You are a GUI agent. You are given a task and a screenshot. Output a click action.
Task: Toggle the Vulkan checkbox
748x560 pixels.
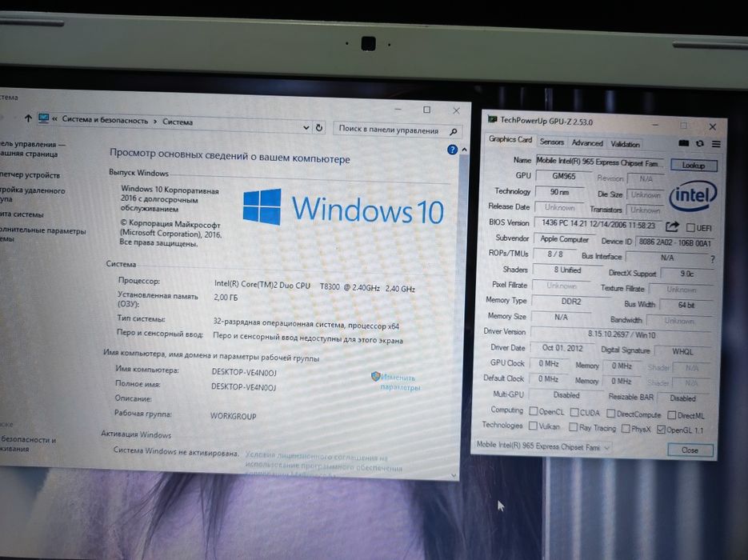(x=533, y=426)
